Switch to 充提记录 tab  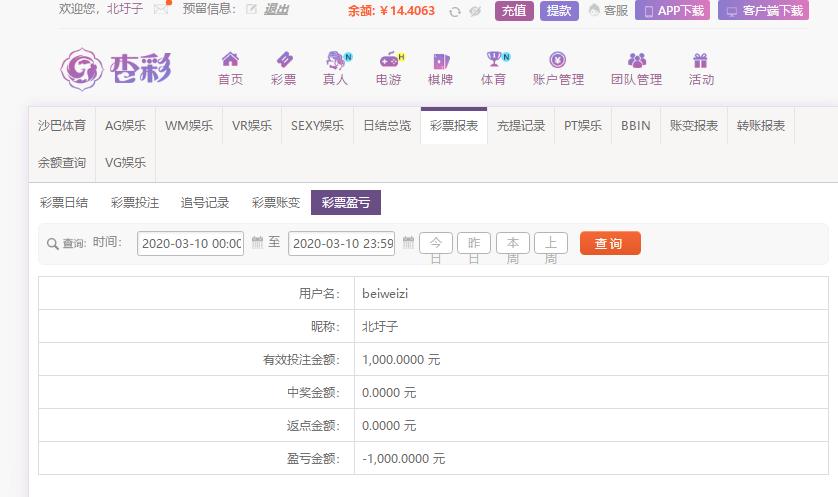coord(521,126)
